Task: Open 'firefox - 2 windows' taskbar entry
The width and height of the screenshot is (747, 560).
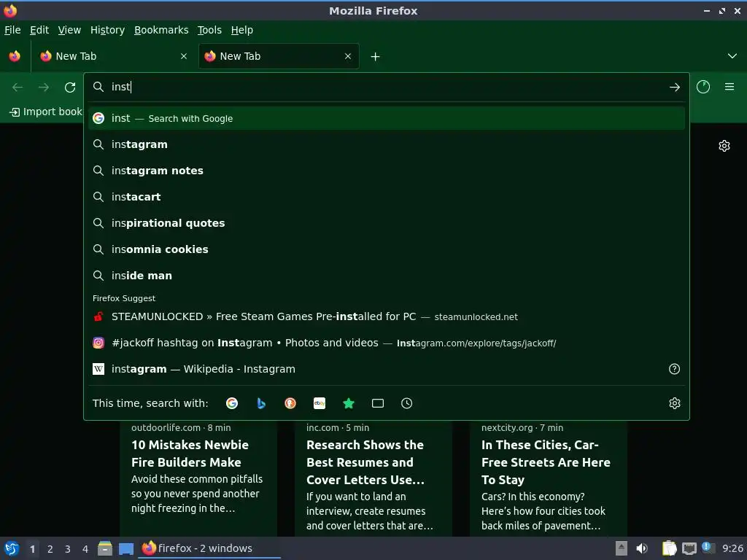Action: click(209, 548)
